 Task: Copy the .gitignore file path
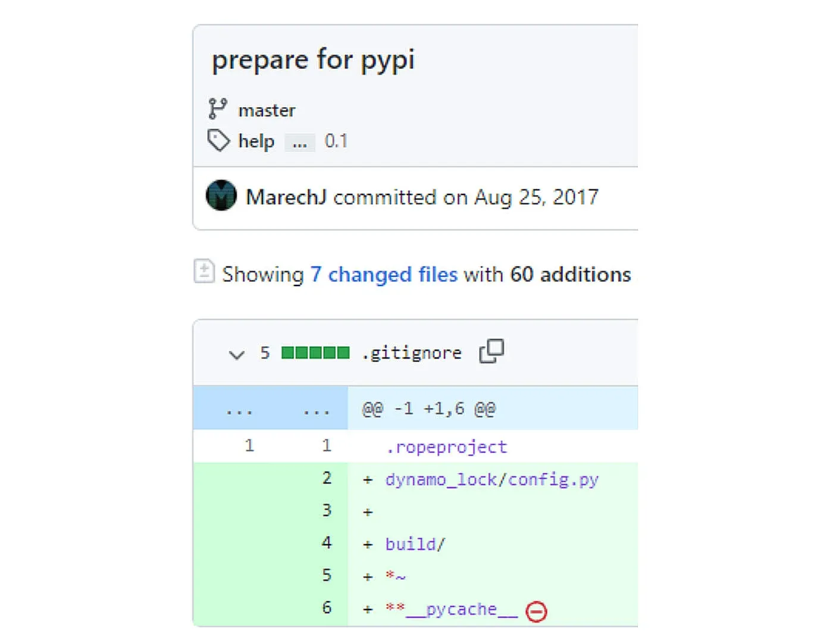(491, 352)
